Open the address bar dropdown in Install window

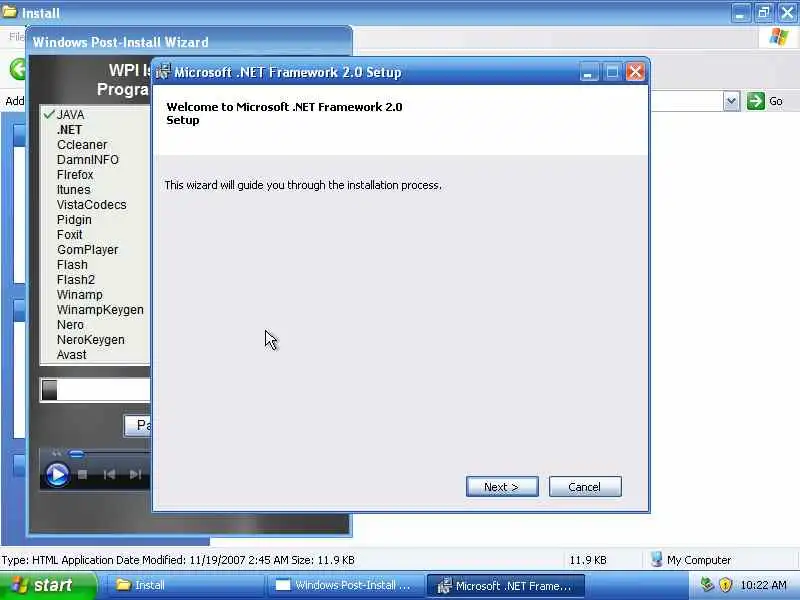pyautogui.click(x=731, y=101)
